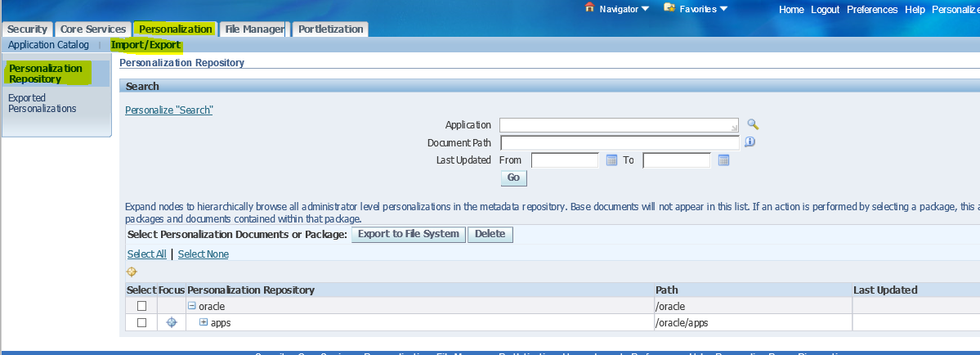Viewport: 980px width, 355px height.
Task: Click the /oracle/apps path cell
Action: pos(753,322)
